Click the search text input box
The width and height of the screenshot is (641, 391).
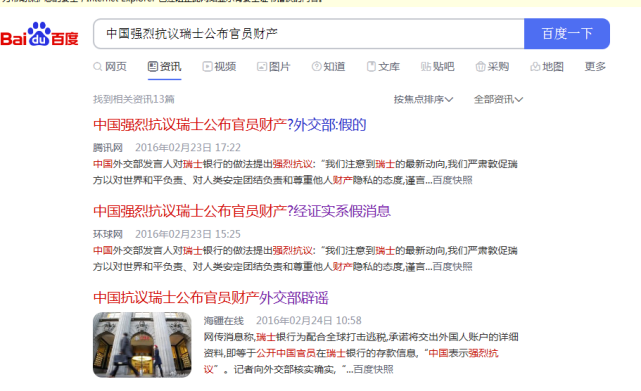pos(309,34)
